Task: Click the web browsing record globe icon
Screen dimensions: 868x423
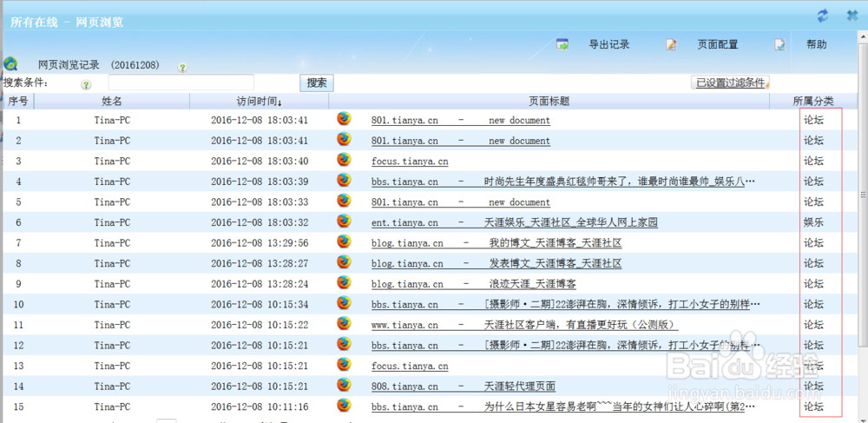Action: [10, 63]
